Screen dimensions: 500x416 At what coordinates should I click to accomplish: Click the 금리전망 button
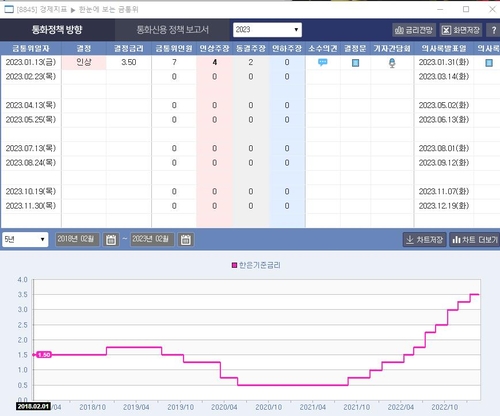click(414, 30)
